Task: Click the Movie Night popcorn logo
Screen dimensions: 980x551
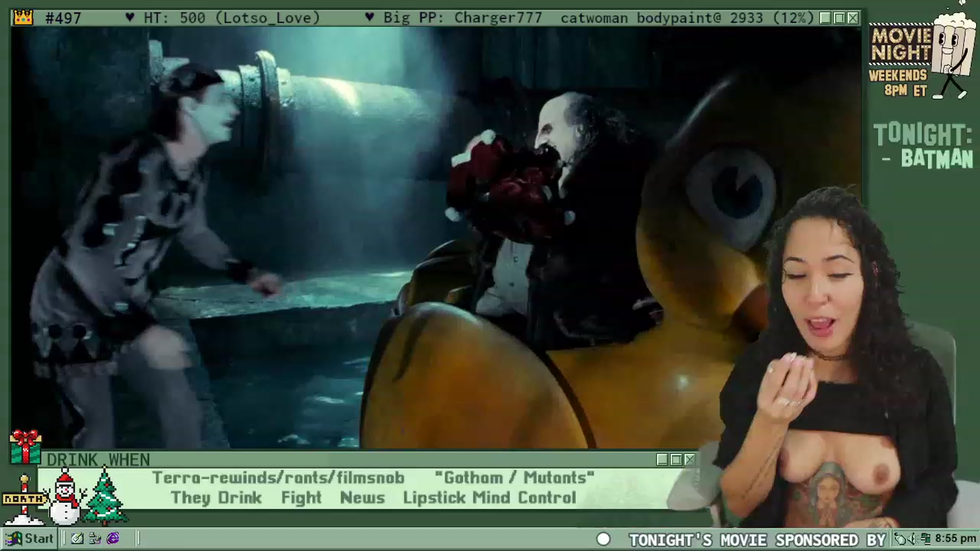Action: coord(922,48)
